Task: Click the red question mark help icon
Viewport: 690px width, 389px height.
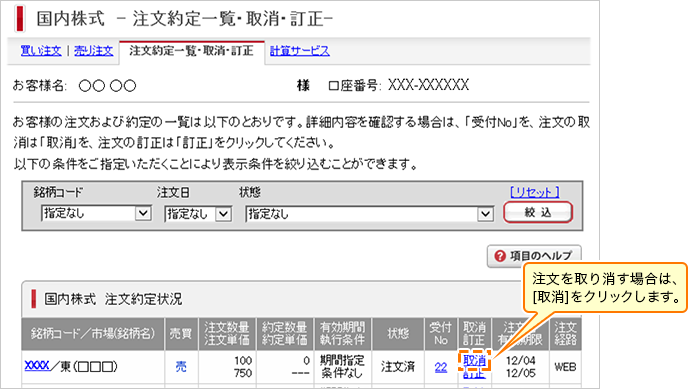Action: point(500,256)
